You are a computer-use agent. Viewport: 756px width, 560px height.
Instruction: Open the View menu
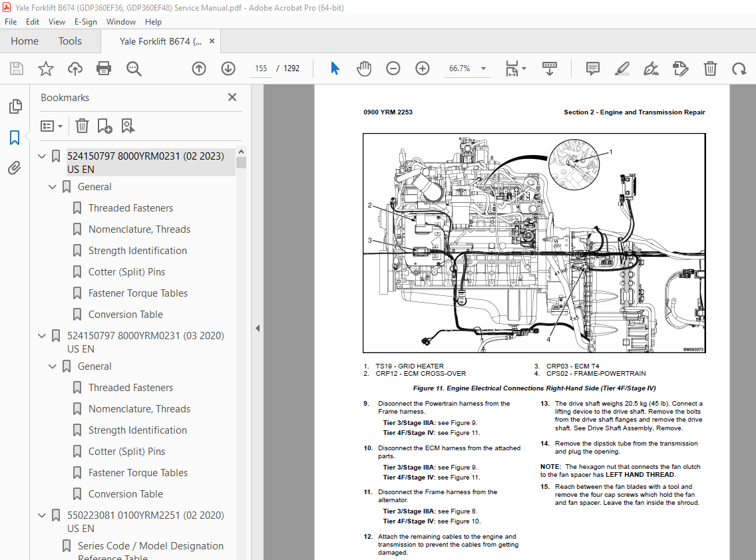tap(57, 22)
